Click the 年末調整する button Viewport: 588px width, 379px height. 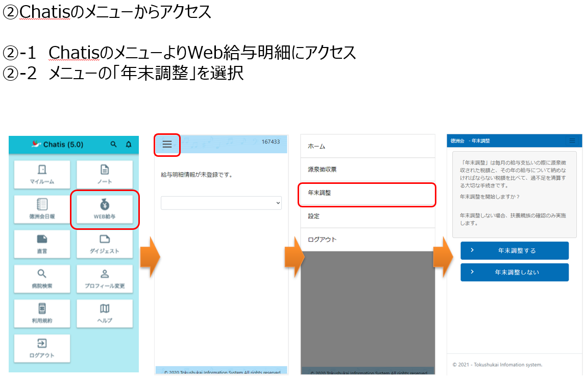514,251
